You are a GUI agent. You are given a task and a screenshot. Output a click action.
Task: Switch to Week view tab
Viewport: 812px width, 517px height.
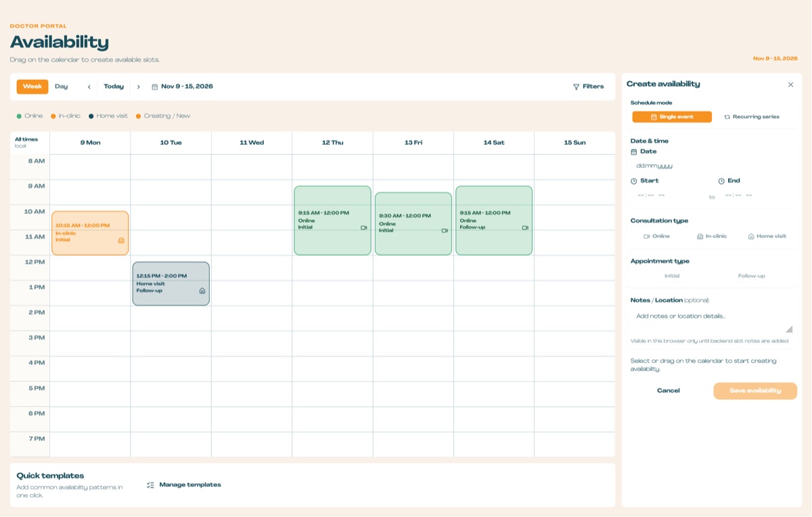(32, 87)
